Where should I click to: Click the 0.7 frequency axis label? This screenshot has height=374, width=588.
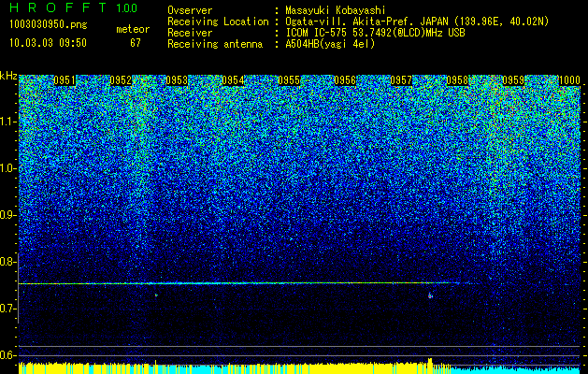pos(8,309)
